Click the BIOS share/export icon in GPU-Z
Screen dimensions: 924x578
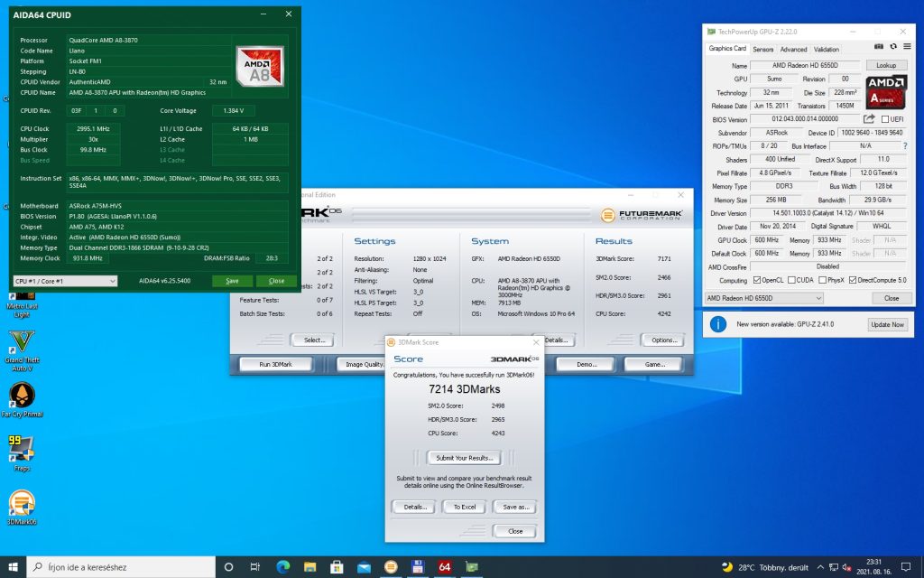tap(869, 119)
